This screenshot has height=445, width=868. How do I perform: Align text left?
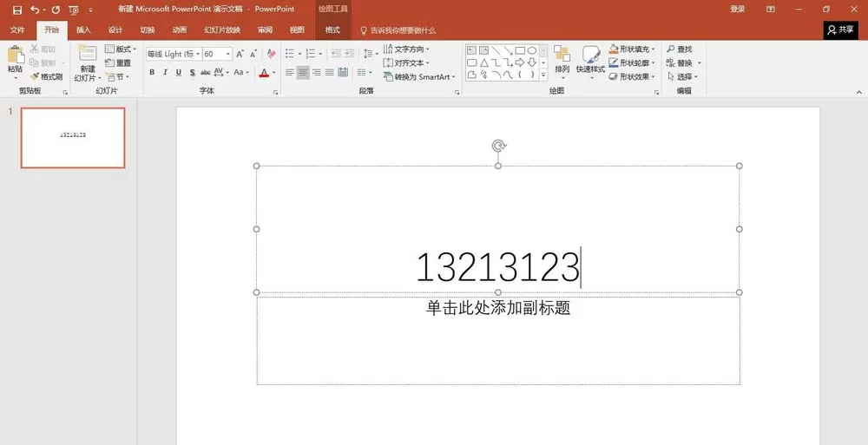tap(290, 73)
